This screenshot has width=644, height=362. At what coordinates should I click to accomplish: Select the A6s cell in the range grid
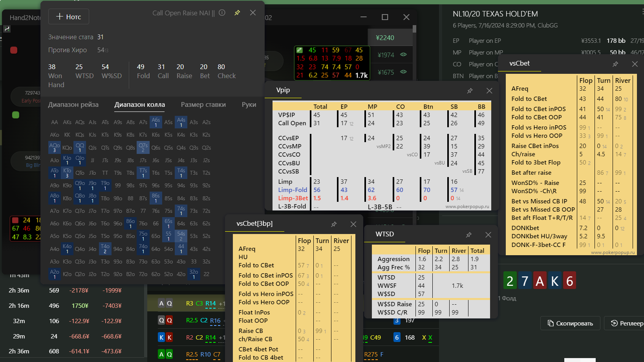coord(156,122)
